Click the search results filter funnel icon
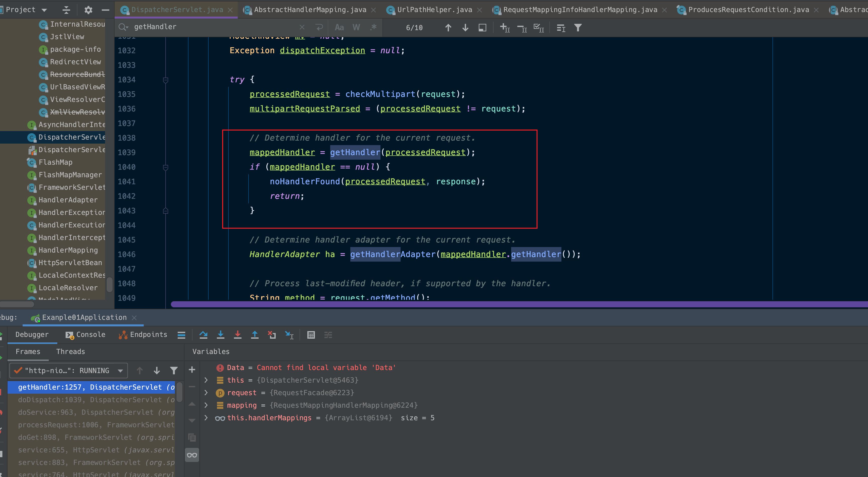This screenshot has width=868, height=477. point(578,28)
